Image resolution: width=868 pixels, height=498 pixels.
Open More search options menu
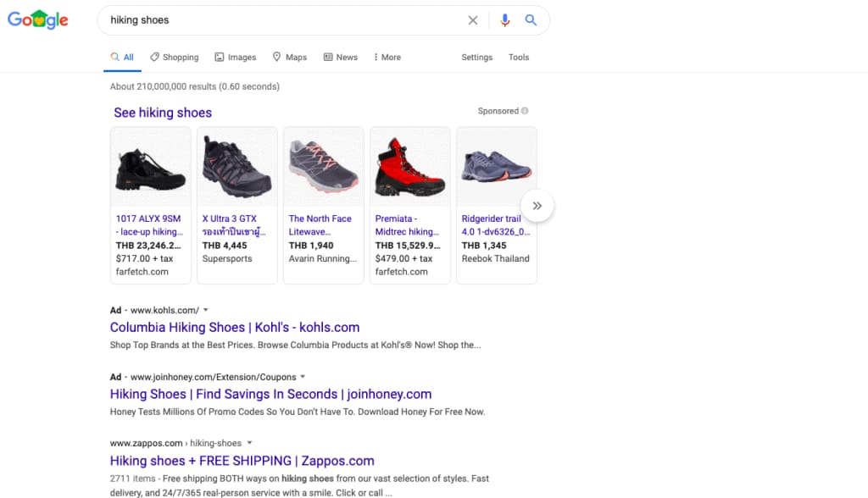point(387,58)
